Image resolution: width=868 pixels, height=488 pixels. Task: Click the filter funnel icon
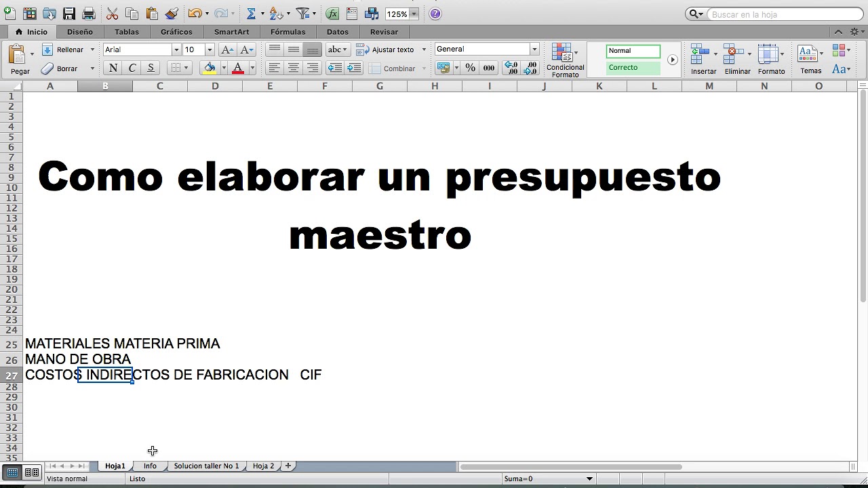(x=303, y=14)
